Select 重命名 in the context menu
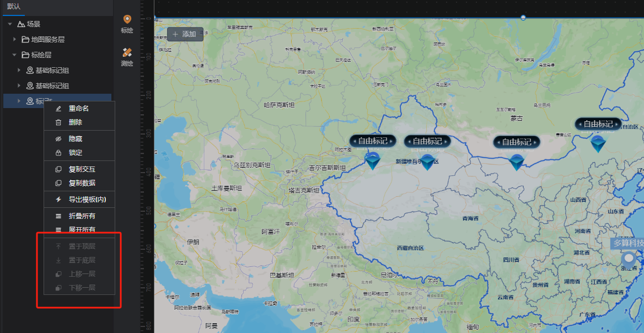The width and height of the screenshot is (644, 333). [x=79, y=109]
